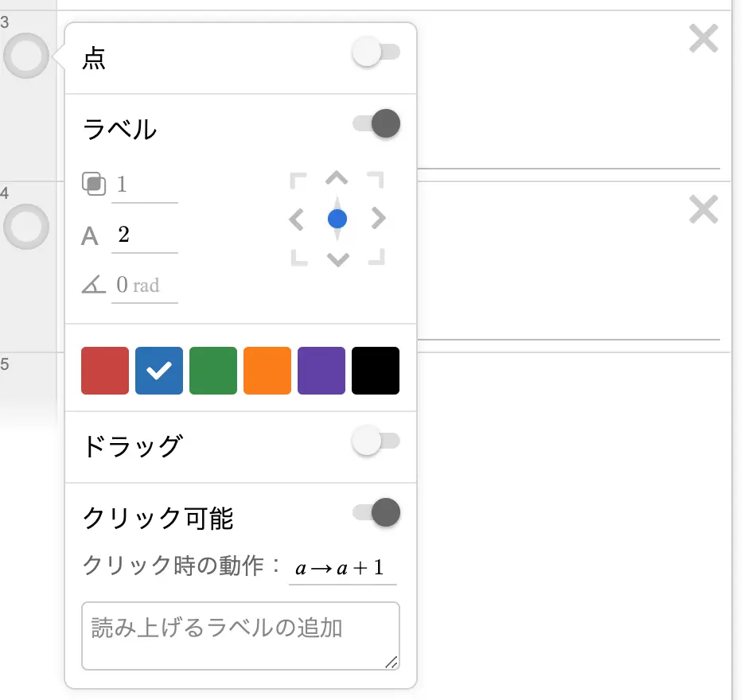
Task: Delete expression 3 with the X icon
Action: [703, 38]
